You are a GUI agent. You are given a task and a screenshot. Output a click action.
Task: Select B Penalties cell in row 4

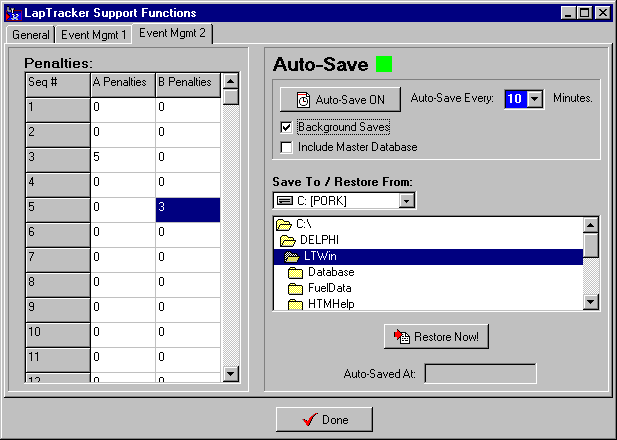[188, 185]
